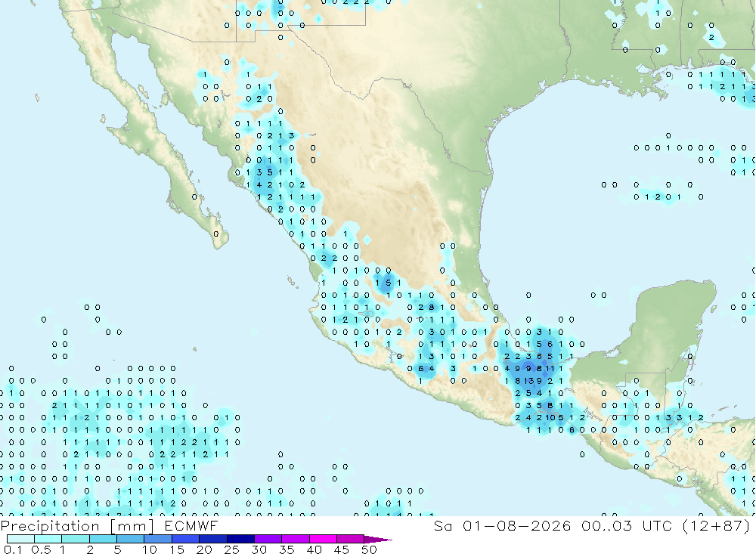Click the "Sa" weekday abbreviation
The height and width of the screenshot is (554, 756).
442,525
